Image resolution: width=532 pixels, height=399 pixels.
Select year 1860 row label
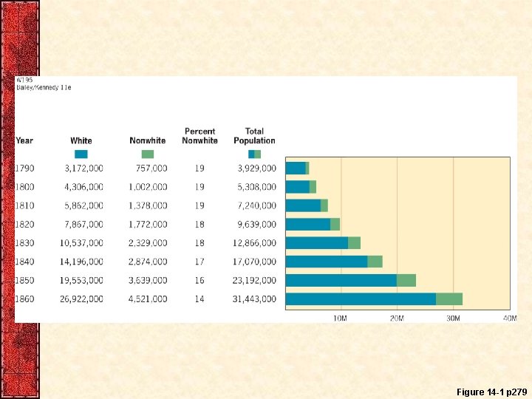24,299
